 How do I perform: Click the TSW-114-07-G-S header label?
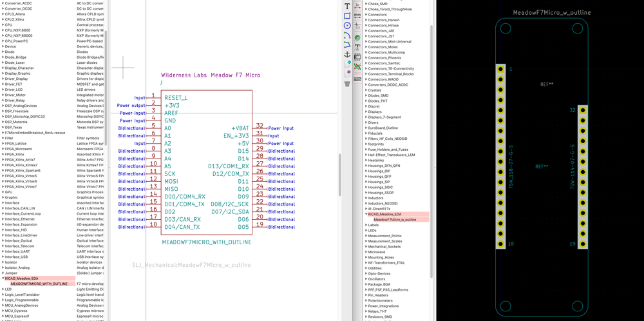[572, 167]
